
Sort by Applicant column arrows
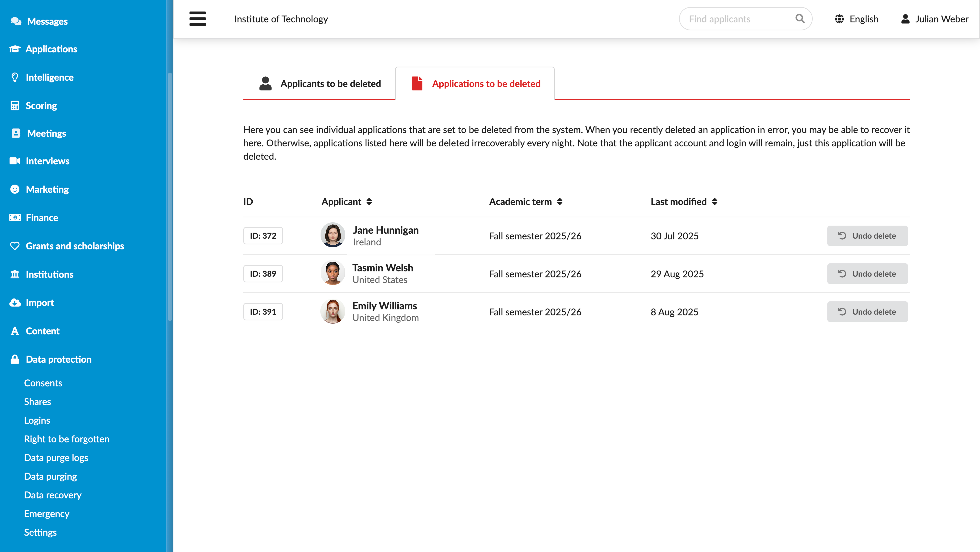369,202
